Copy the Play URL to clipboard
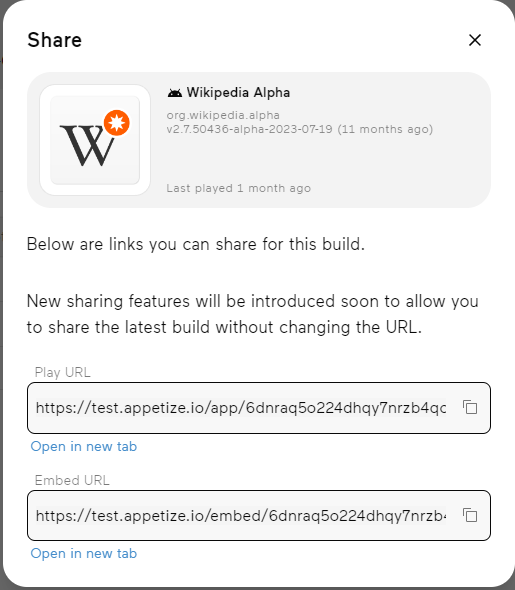The width and height of the screenshot is (515, 590). [470, 408]
